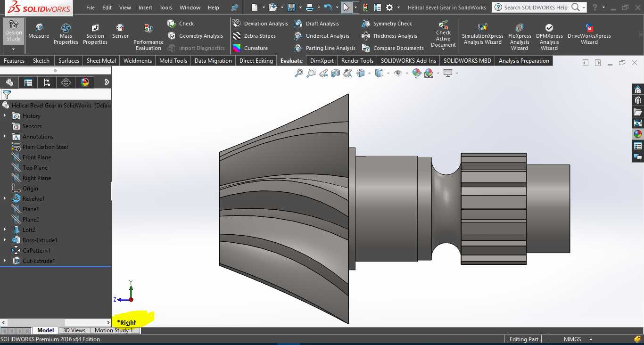
Task: Open Section Properties tool
Action: pyautogui.click(x=95, y=34)
